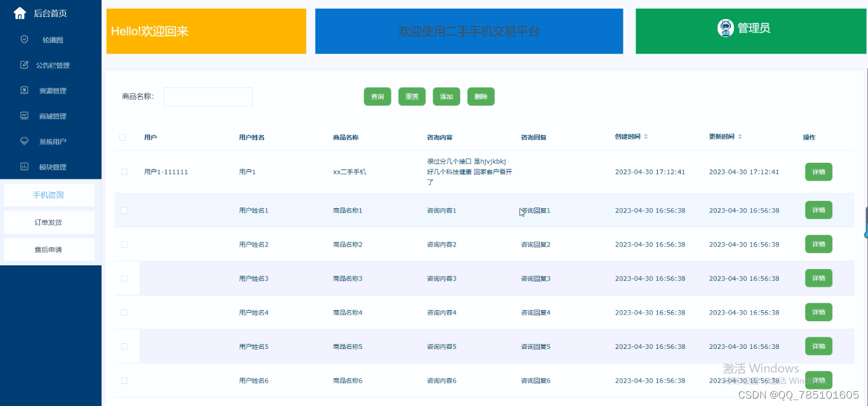868x406 pixels.
Task: Click the 欢迎使用二手手机交易平台 blue banner
Action: pyautogui.click(x=469, y=31)
